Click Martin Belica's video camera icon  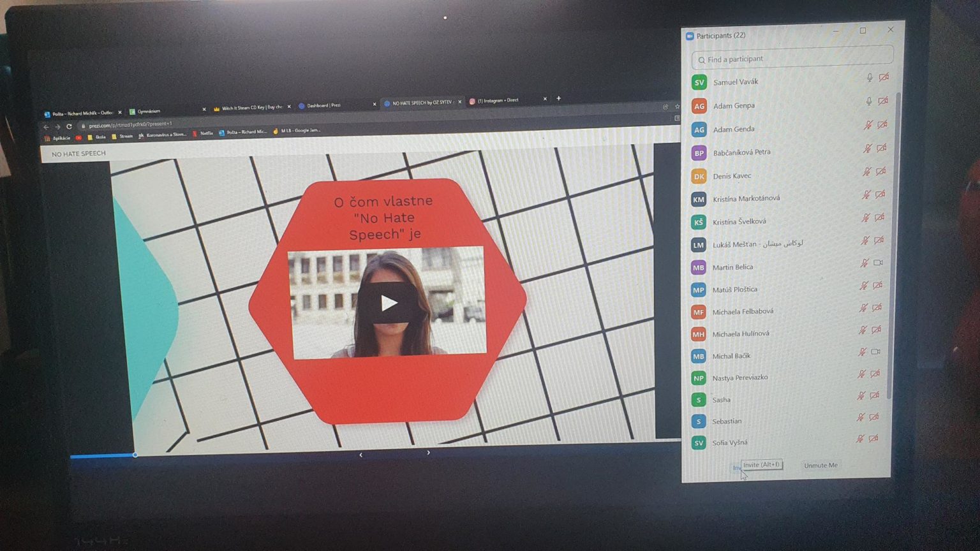pos(878,263)
